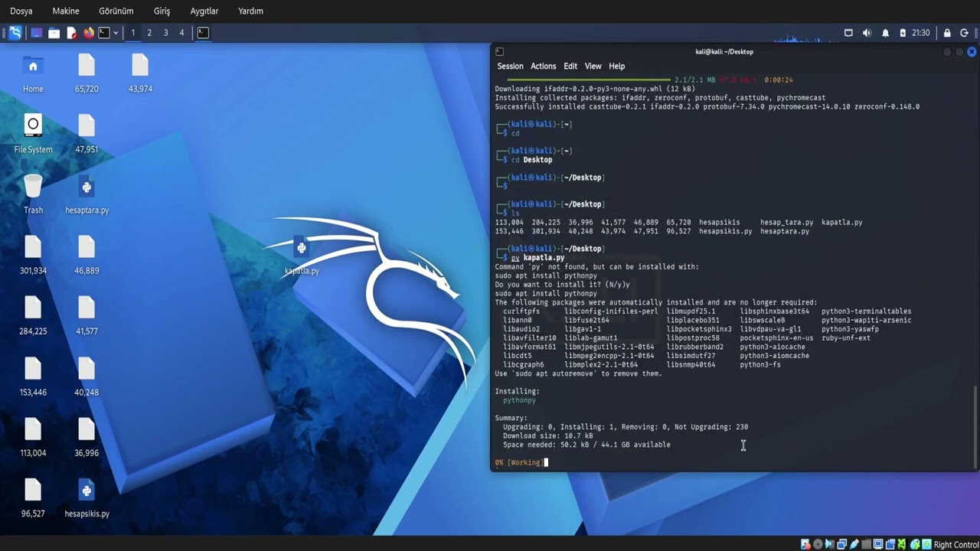This screenshot has width=980, height=551.
Task: Open the file manager panel launcher
Action: [54, 33]
